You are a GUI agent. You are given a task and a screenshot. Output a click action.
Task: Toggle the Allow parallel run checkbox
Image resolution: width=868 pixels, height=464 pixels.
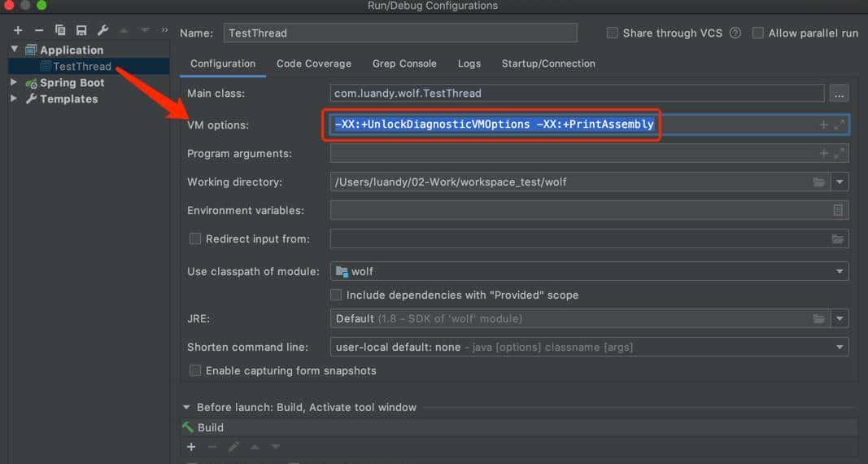click(758, 33)
